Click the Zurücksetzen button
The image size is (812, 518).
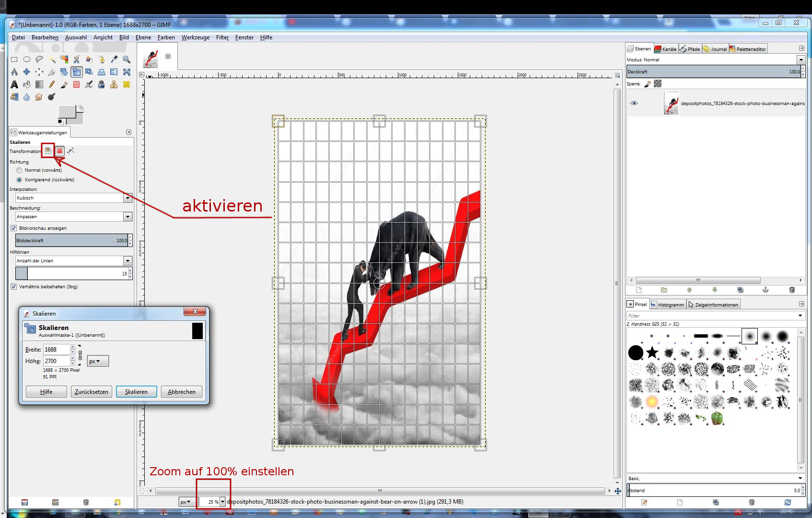(91, 392)
